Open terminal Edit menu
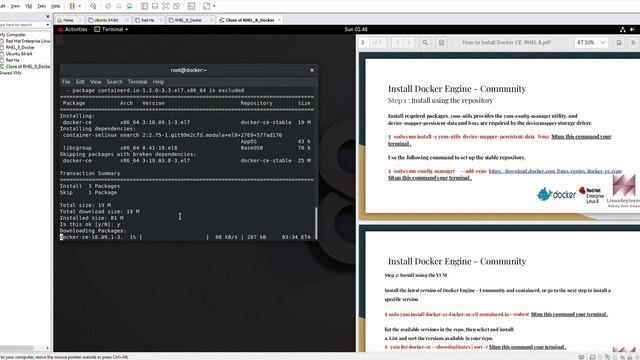Image resolution: width=640 pixels, height=360 pixels. tap(80, 82)
